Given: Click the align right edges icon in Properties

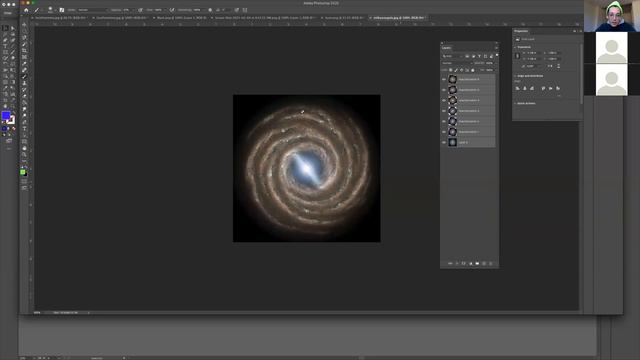Looking at the screenshot, I should pyautogui.click(x=532, y=88).
